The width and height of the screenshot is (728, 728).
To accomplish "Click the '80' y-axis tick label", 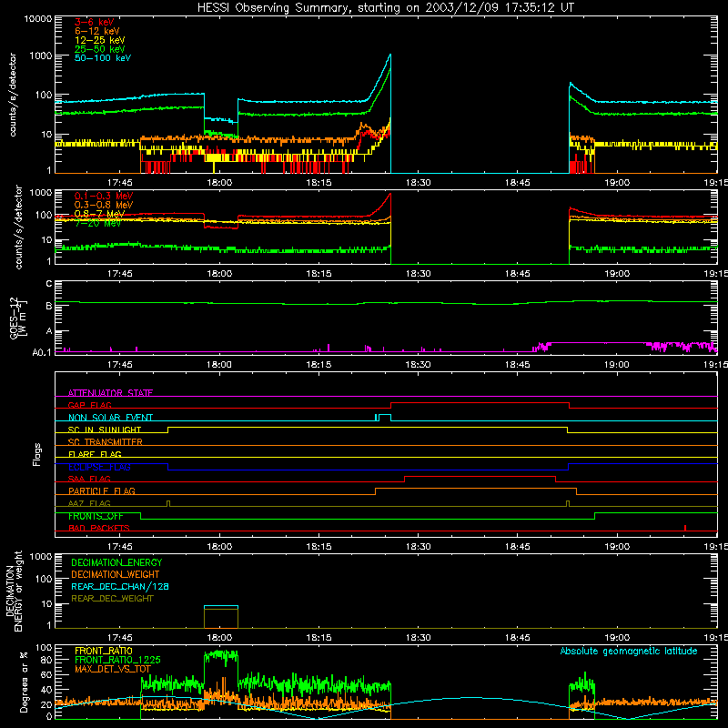I will (46, 660).
